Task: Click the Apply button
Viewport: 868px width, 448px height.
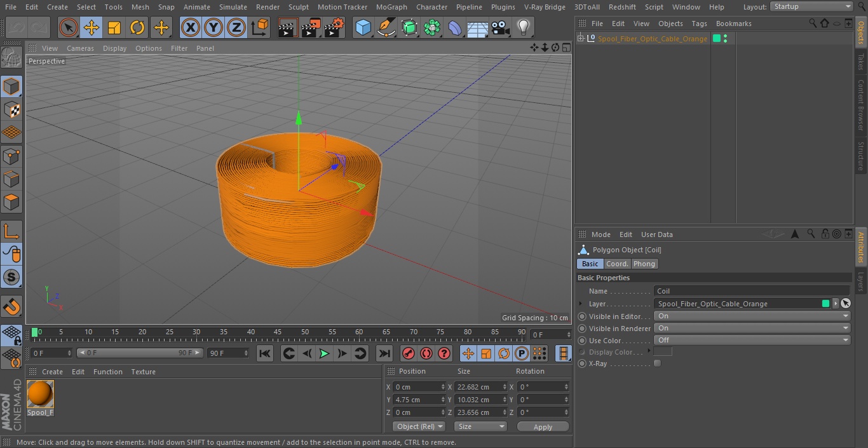Action: 543,427
